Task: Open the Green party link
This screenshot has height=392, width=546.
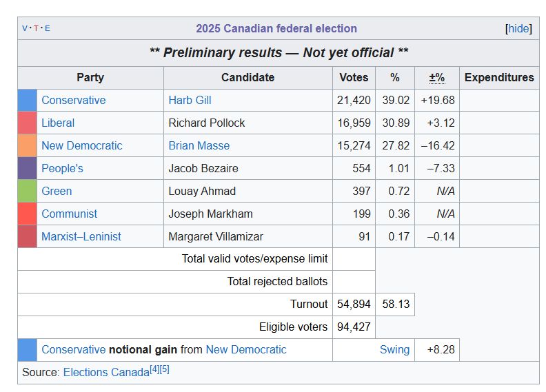Action: pos(57,191)
